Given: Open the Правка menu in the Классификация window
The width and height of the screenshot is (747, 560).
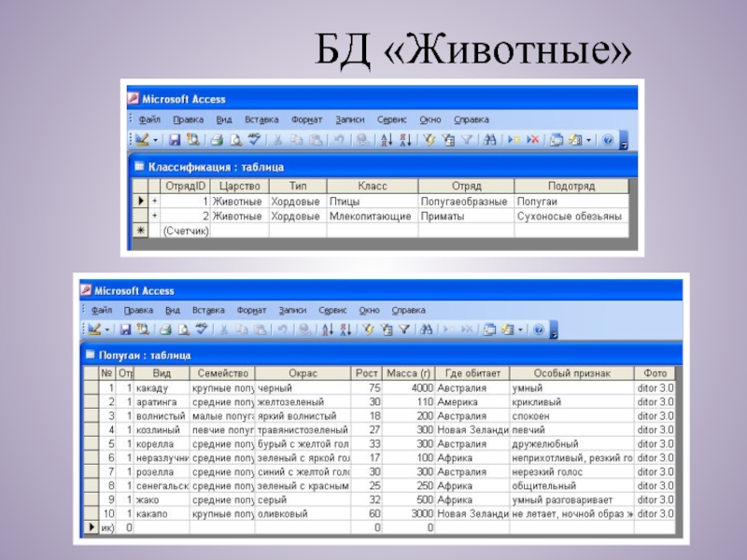Looking at the screenshot, I should pos(189,119).
